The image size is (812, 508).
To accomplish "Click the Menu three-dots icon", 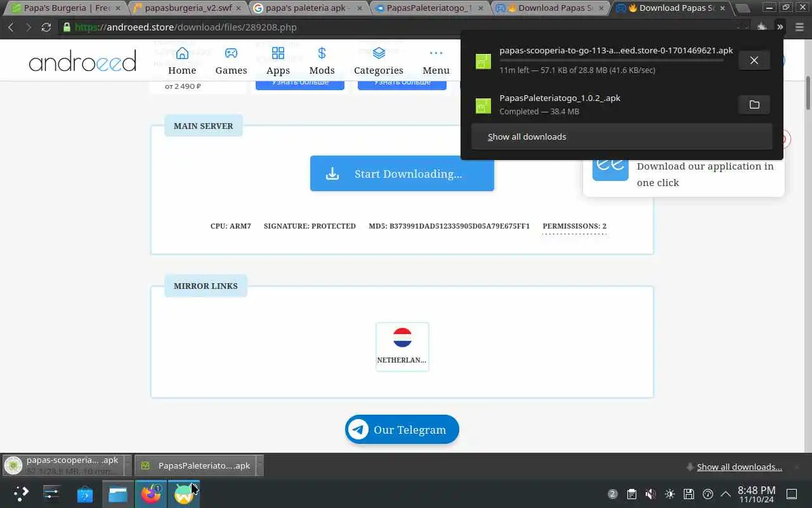I will coord(436,53).
